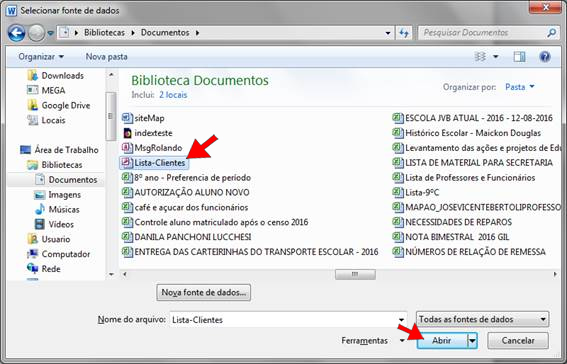The width and height of the screenshot is (567, 364).
Task: Toggle the preview pane icon
Action: [519, 57]
